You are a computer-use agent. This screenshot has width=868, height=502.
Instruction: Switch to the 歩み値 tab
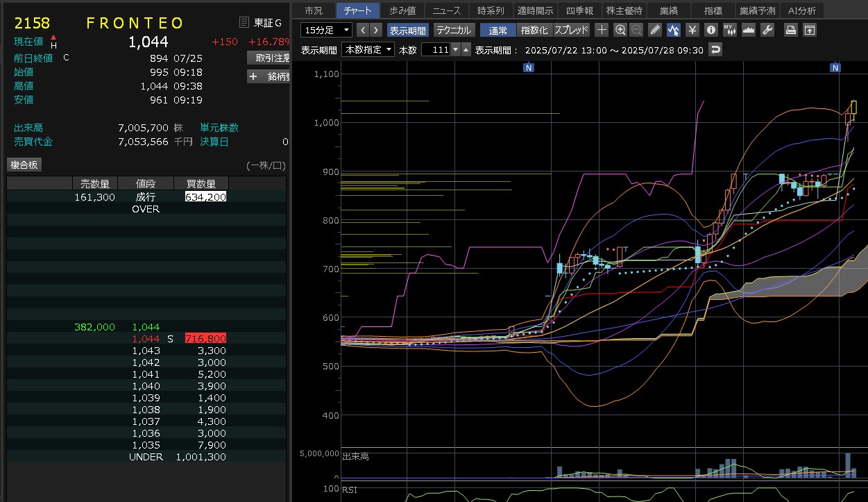point(402,10)
